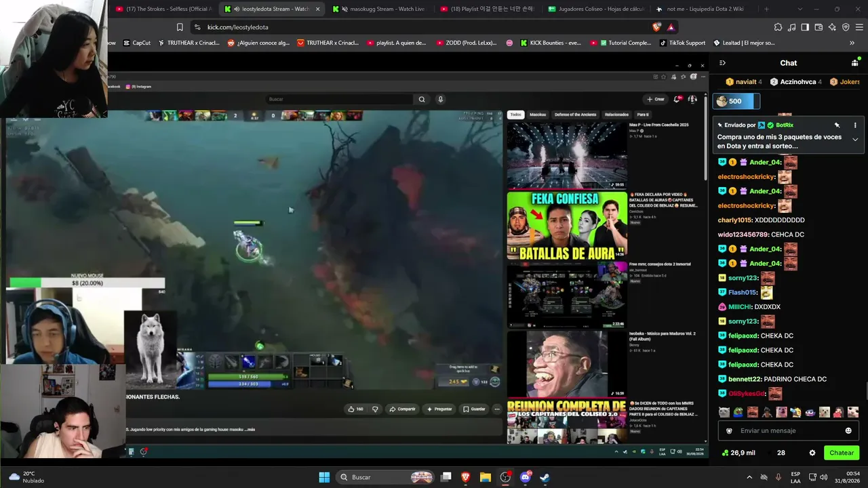Close the leostyledota Stream tab
Image resolution: width=868 pixels, height=488 pixels.
(317, 9)
